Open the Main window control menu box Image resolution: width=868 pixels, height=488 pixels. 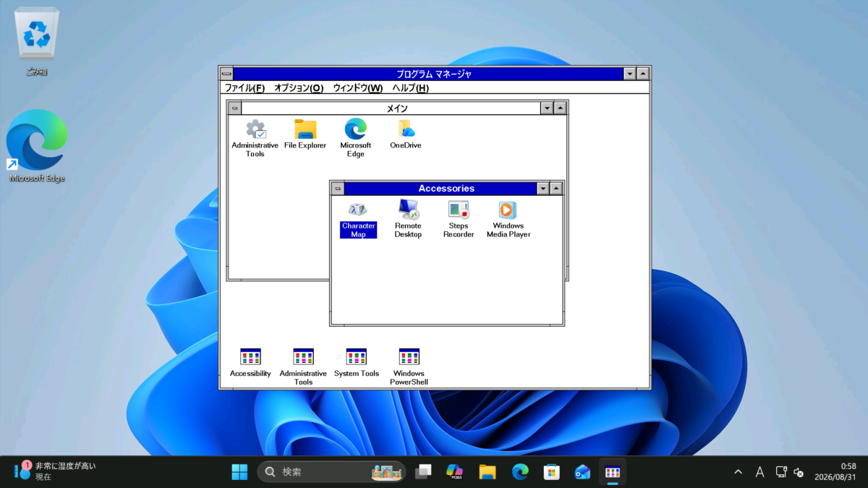point(234,108)
